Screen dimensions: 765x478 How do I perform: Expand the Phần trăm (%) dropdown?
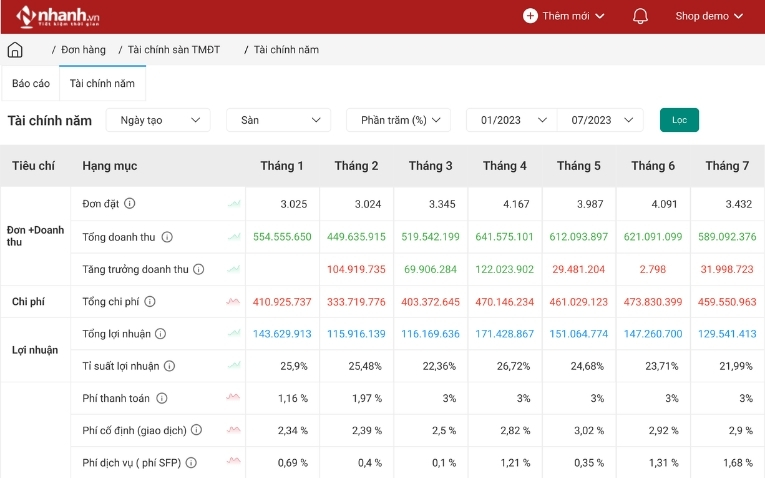coord(398,120)
